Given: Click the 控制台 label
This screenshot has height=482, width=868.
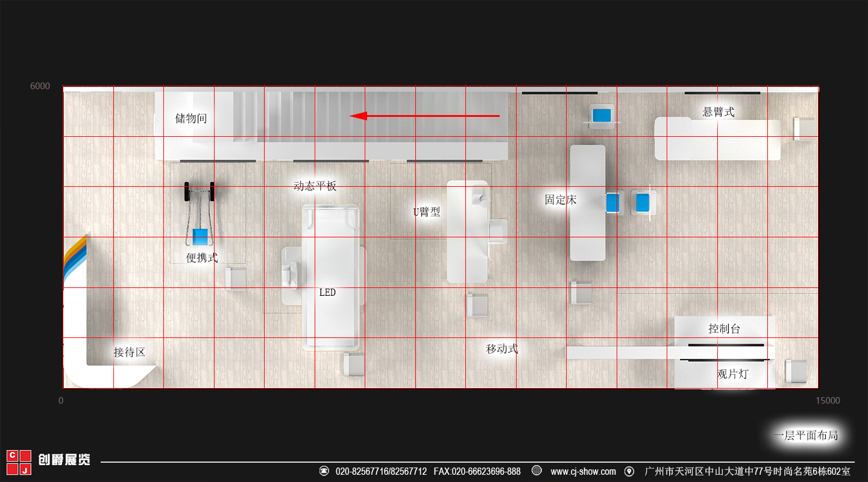Looking at the screenshot, I should (x=724, y=329).
